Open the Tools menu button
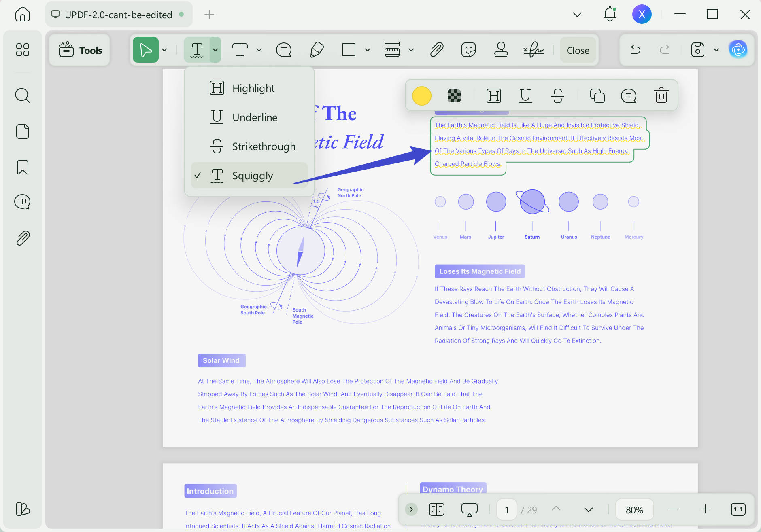The width and height of the screenshot is (761, 532). click(80, 50)
